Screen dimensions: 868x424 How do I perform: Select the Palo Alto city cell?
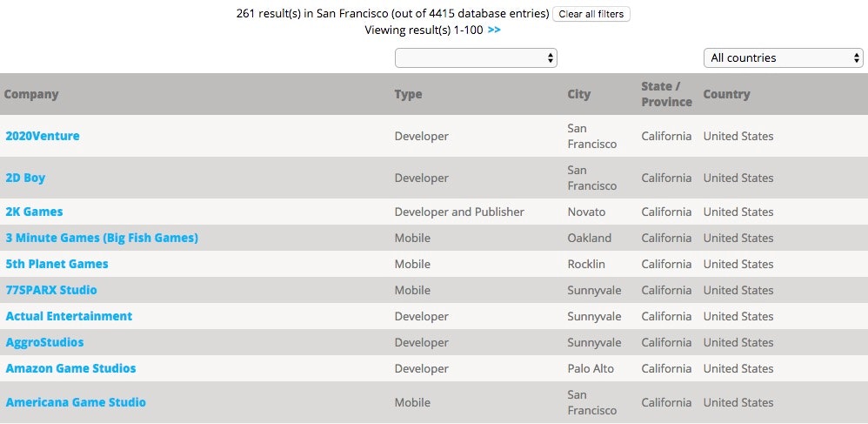[591, 368]
